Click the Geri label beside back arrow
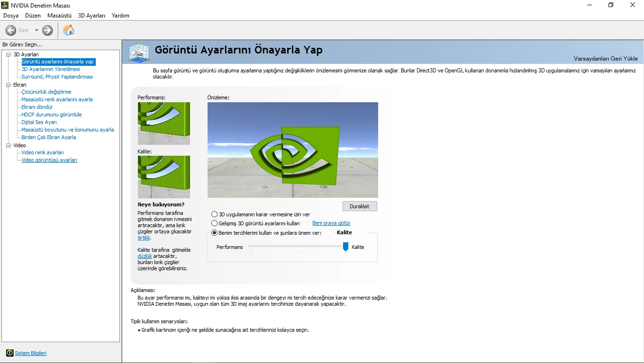The width and height of the screenshot is (644, 363). coord(24,30)
